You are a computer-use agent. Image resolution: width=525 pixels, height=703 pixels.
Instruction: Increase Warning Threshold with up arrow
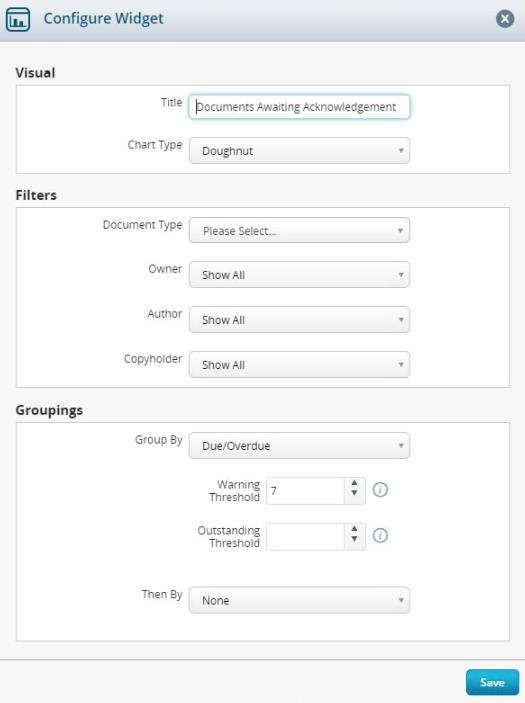click(355, 483)
